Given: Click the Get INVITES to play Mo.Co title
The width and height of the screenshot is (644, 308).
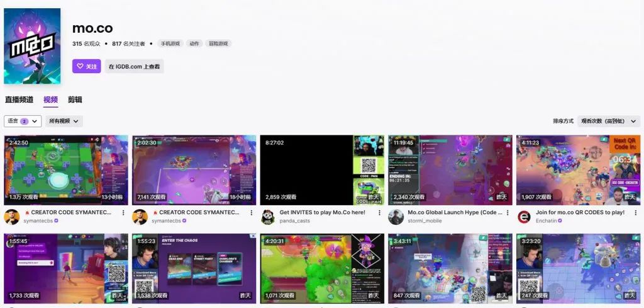Looking at the screenshot, I should click(323, 213).
